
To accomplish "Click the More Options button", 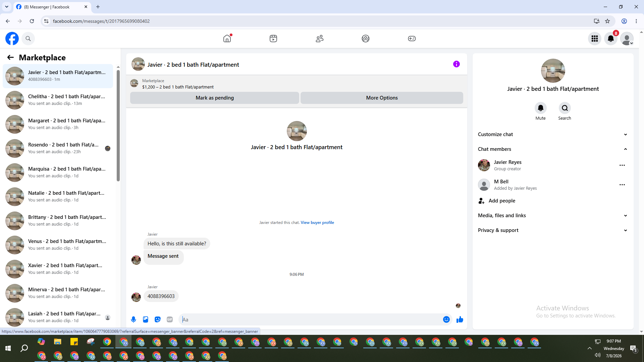I will pyautogui.click(x=382, y=98).
